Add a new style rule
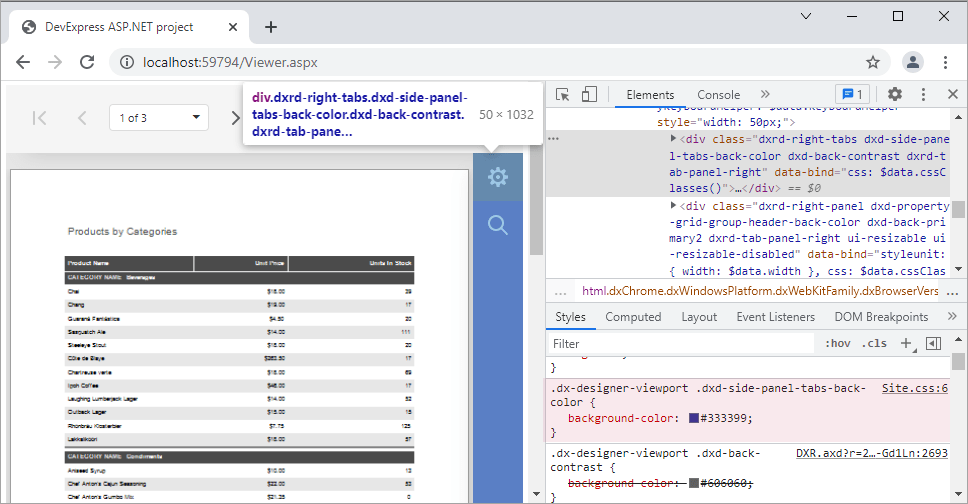This screenshot has width=968, height=504. coord(906,343)
